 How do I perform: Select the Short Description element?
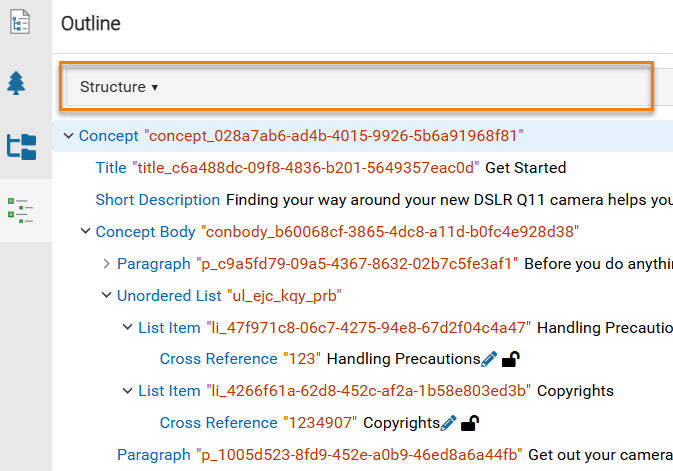(384, 200)
